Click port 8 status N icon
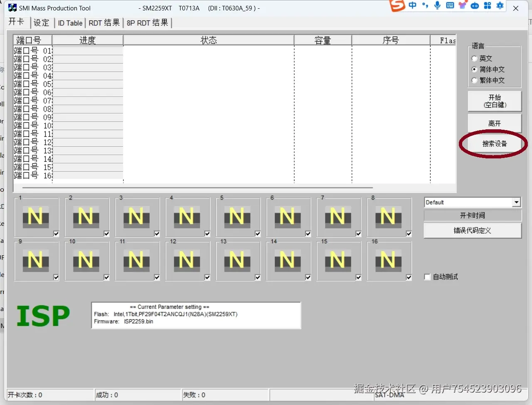This screenshot has width=532, height=405. (x=389, y=217)
